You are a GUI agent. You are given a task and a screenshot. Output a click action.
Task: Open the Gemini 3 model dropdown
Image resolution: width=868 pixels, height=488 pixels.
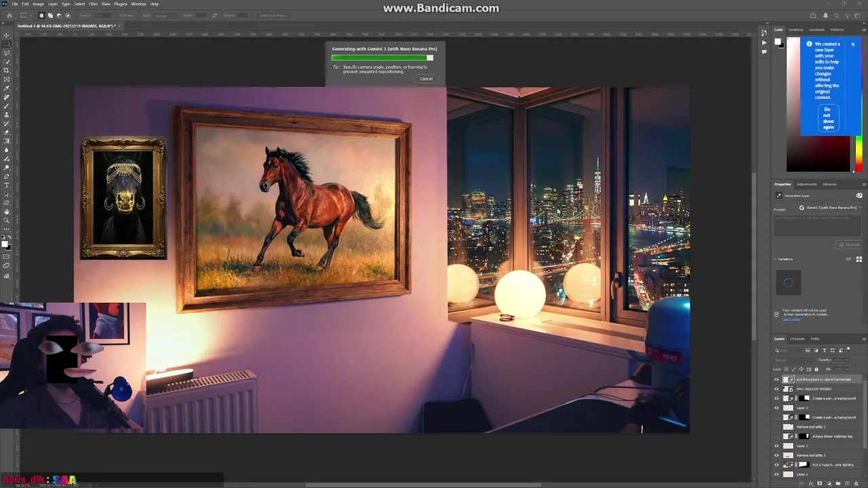831,207
